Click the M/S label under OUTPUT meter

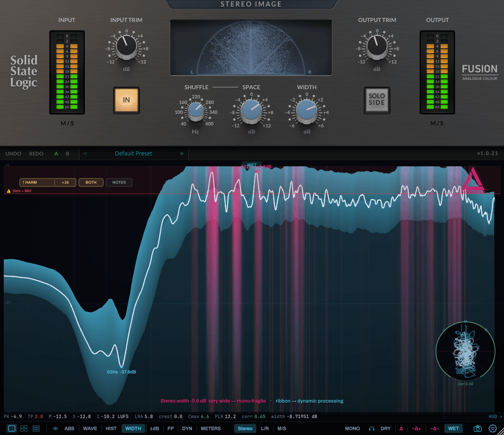tap(437, 123)
